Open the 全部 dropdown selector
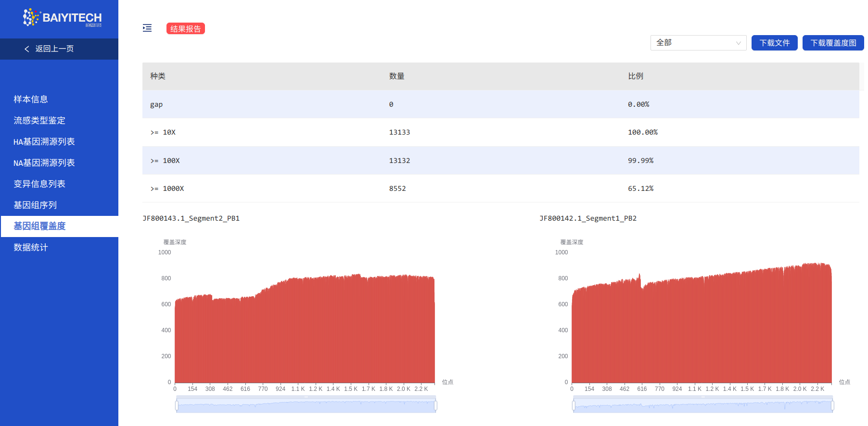This screenshot has width=868, height=426. (698, 43)
